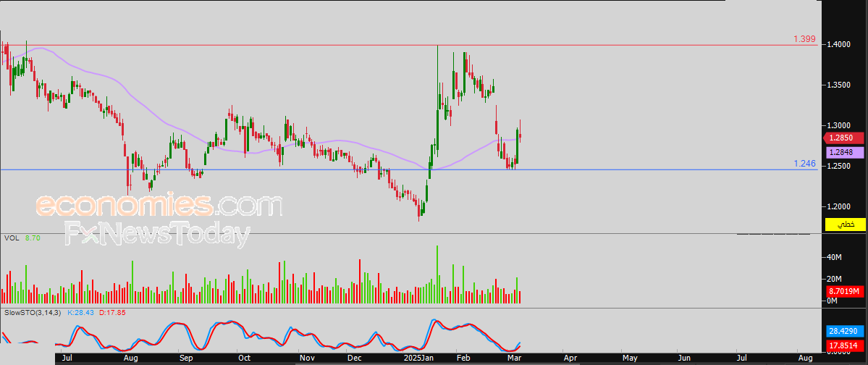Image resolution: width=868 pixels, height=365 pixels.
Task: Select the red 17.8514 stochastic tag
Action: point(845,345)
